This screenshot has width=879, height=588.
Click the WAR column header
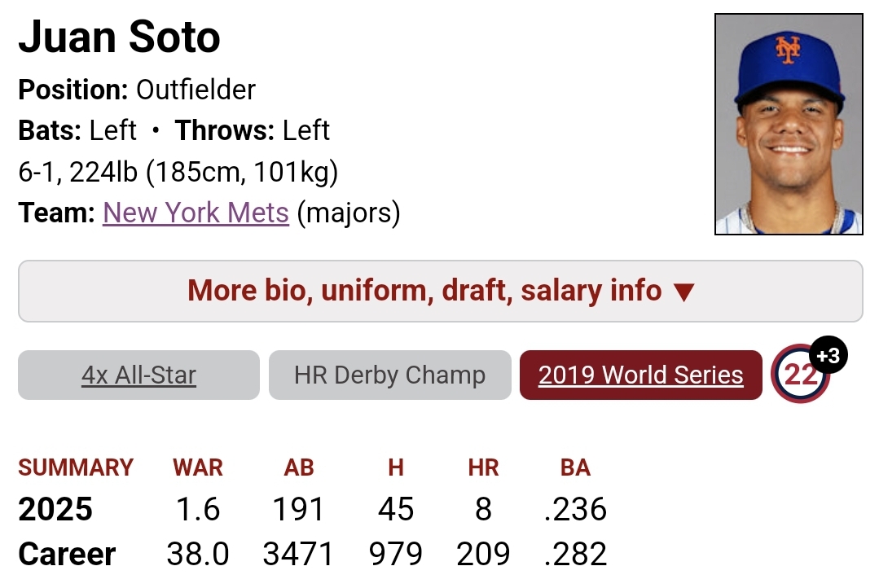click(198, 467)
